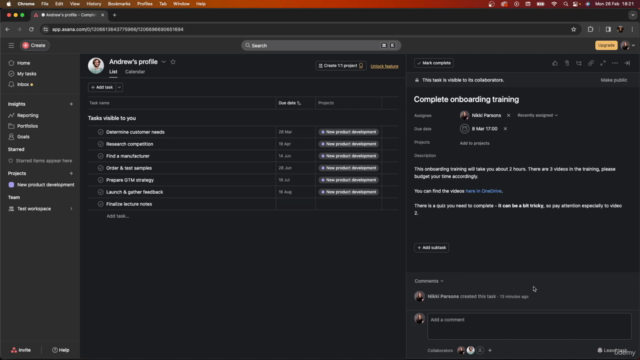The image size is (640, 360).
Task: Open Chrome tab search dropdown
Action: point(632,15)
